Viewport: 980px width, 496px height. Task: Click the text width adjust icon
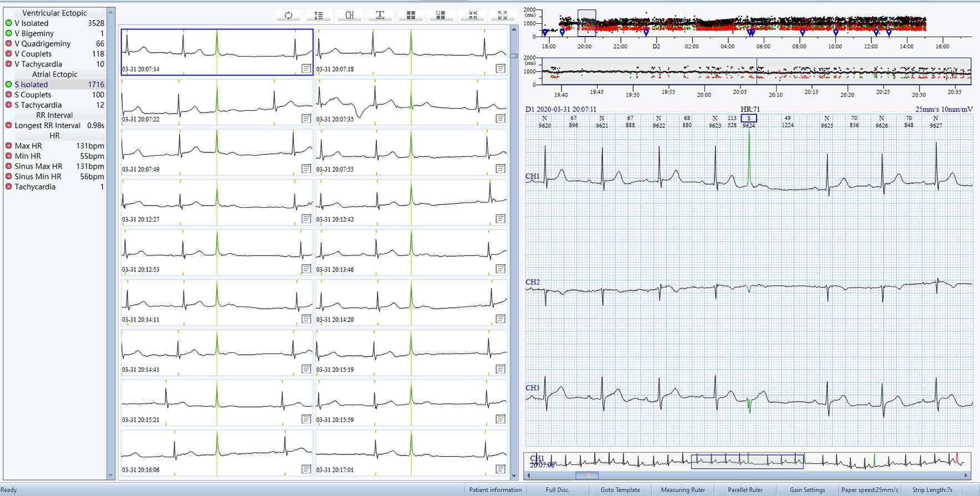pos(380,16)
